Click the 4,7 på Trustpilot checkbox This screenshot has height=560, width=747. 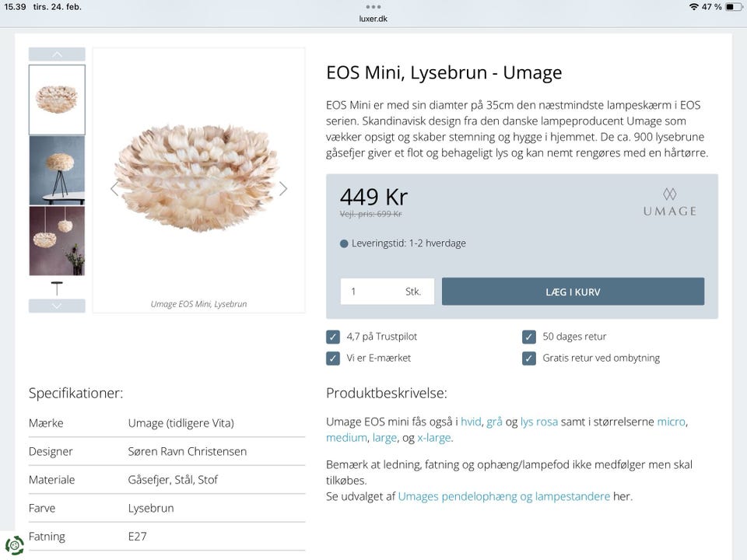tap(333, 337)
